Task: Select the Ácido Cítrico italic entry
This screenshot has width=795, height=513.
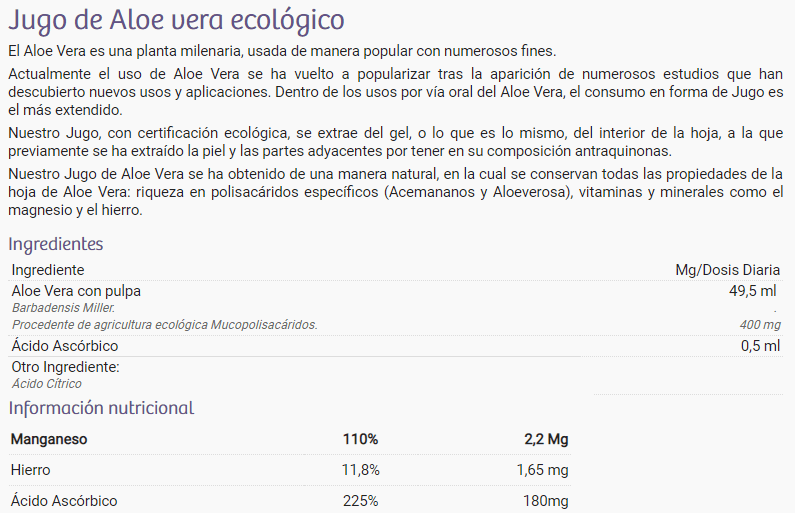Action: click(47, 384)
